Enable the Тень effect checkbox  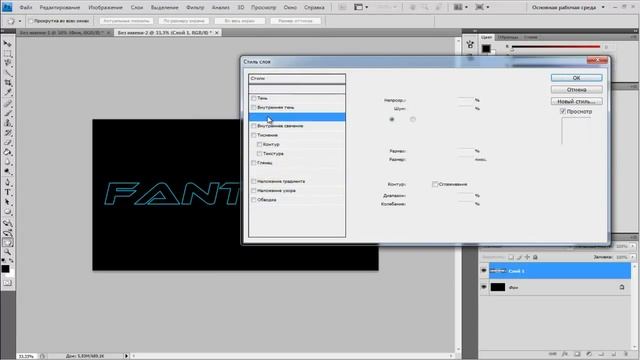[253, 98]
